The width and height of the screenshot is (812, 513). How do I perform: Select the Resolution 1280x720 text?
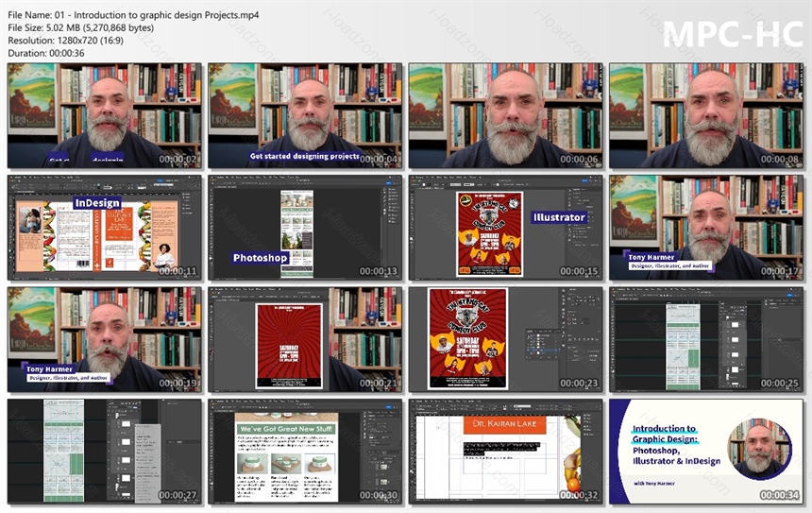pos(66,40)
